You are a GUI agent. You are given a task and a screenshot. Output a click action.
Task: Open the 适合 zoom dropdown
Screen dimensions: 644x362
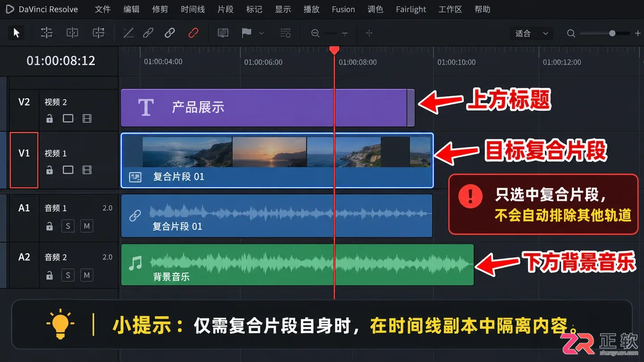point(531,34)
